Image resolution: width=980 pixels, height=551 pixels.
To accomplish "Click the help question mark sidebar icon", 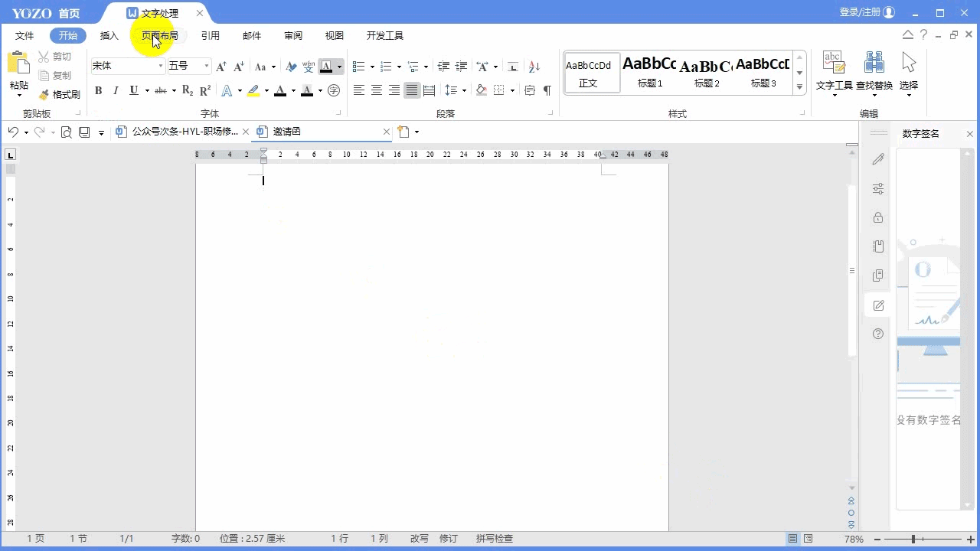I will pos(878,334).
